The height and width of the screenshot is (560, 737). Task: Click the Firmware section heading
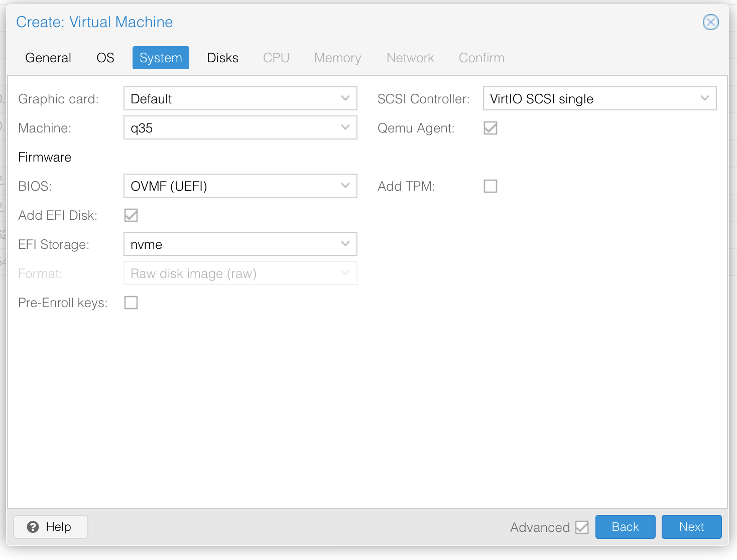(45, 157)
